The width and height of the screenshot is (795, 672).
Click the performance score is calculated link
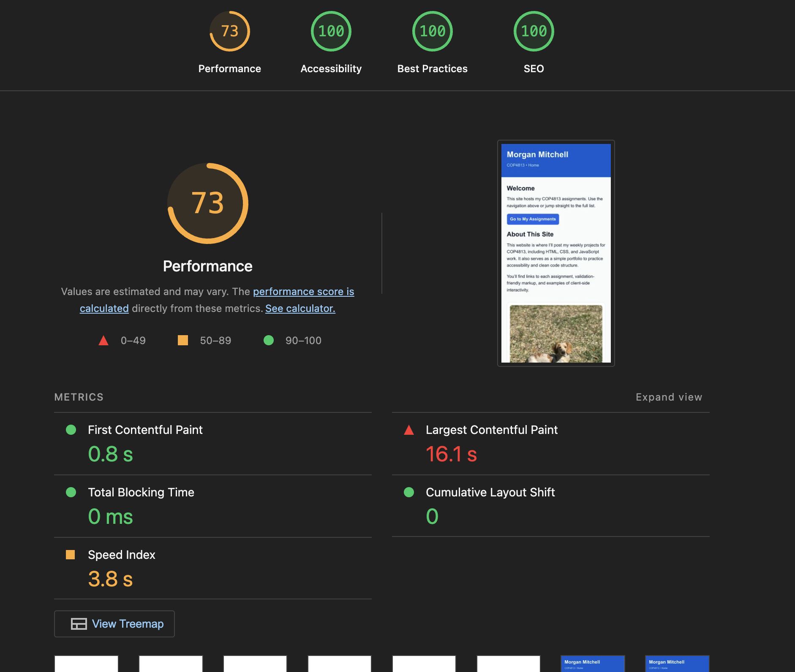click(x=303, y=291)
